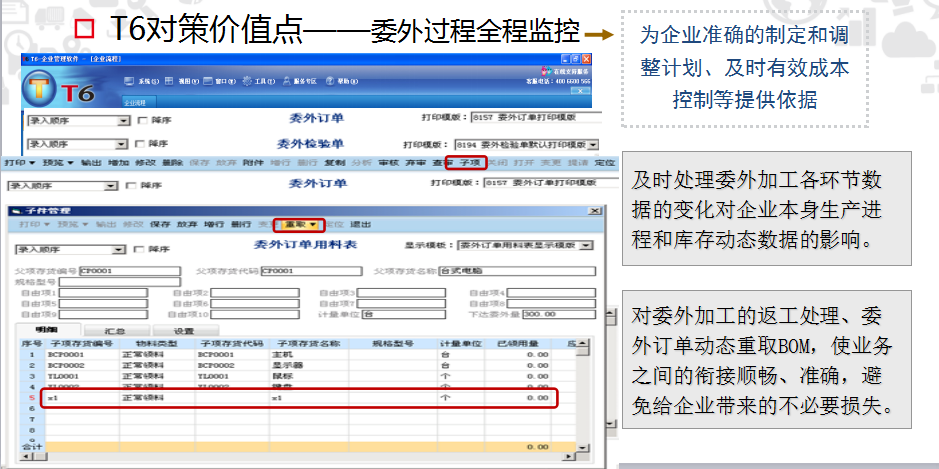
Task: Click the 规格型号 input field
Action: click(x=120, y=282)
